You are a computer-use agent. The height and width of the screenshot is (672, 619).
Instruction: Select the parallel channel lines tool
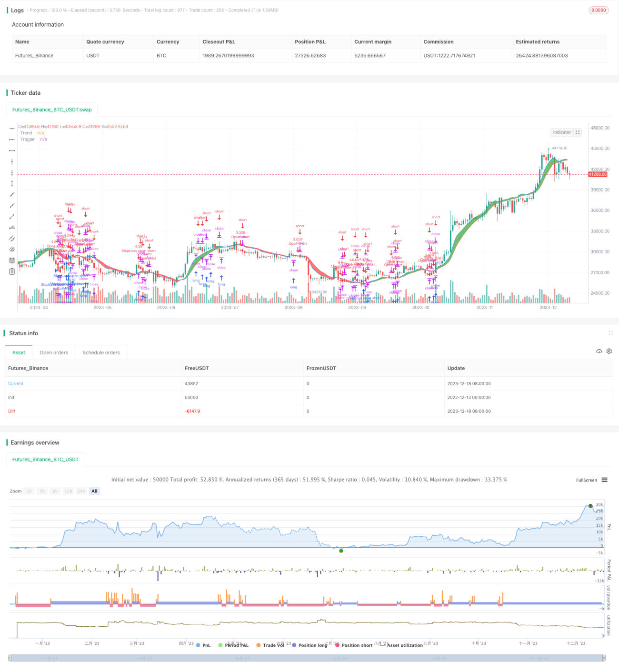click(12, 238)
